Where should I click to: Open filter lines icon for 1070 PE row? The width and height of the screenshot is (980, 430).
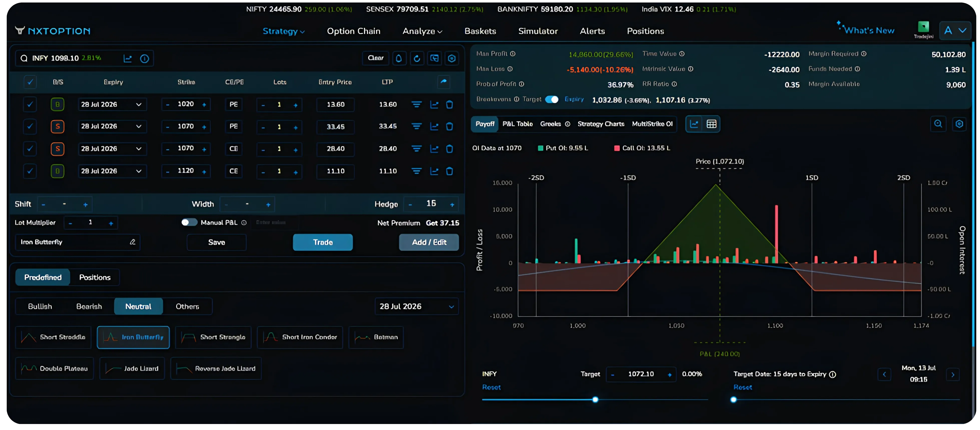click(x=417, y=126)
